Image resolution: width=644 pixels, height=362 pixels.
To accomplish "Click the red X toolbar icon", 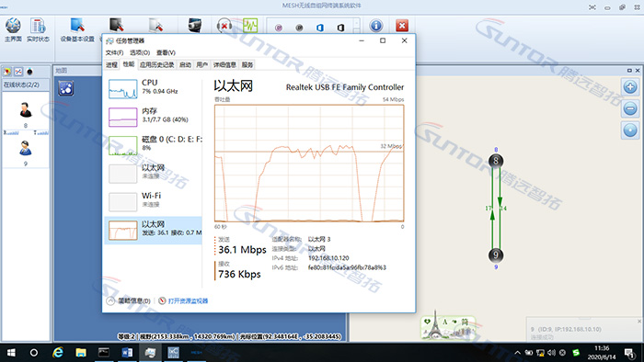I will coord(402,26).
